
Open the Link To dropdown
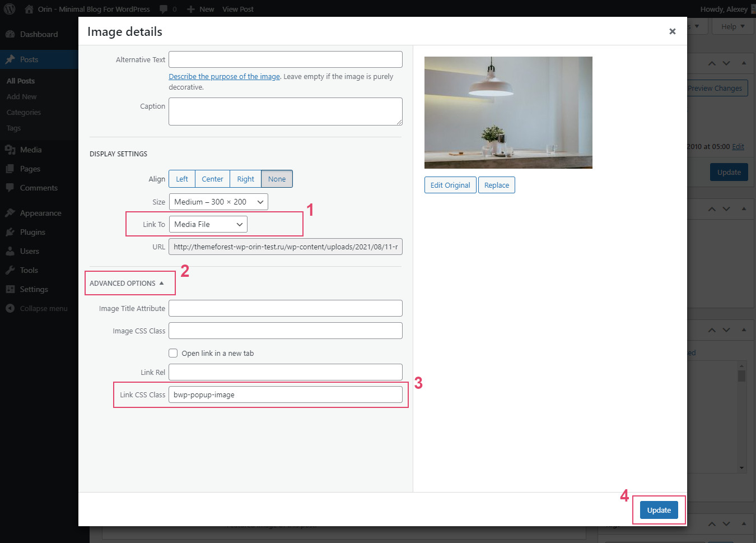click(x=208, y=224)
